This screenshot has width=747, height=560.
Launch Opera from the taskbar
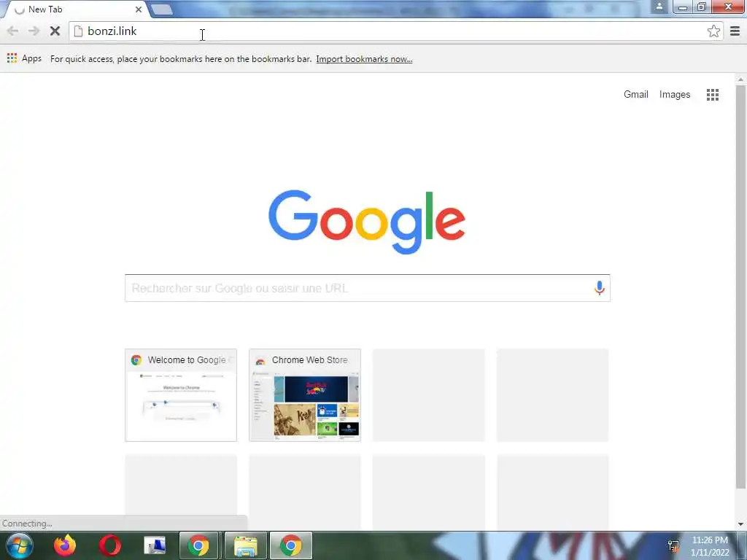point(110,545)
